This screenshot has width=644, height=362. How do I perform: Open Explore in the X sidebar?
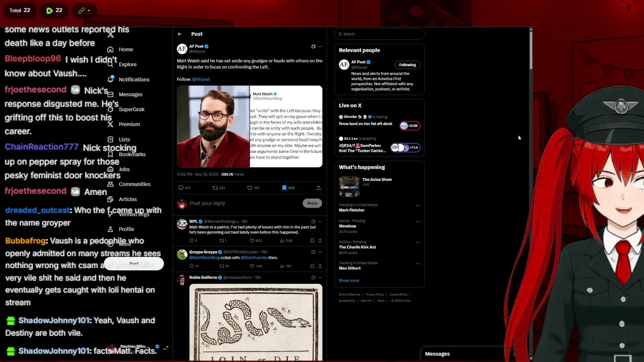coord(122,64)
